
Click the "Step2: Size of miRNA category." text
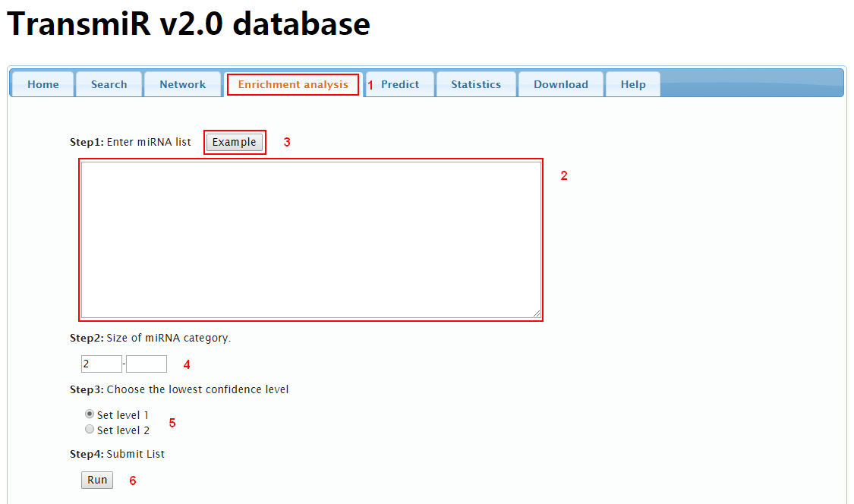[x=150, y=338]
